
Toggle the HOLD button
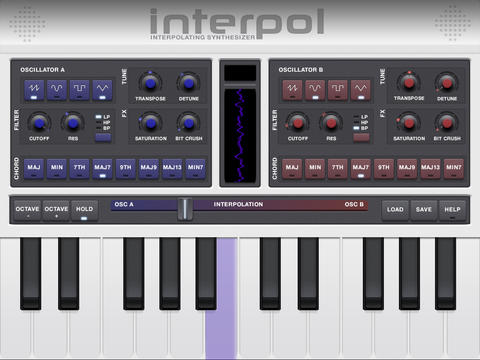click(84, 211)
